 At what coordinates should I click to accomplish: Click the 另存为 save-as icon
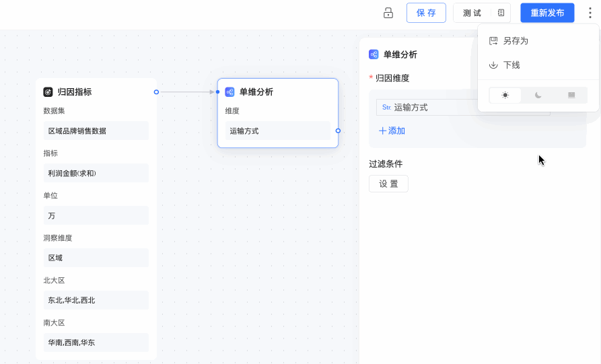[493, 41]
